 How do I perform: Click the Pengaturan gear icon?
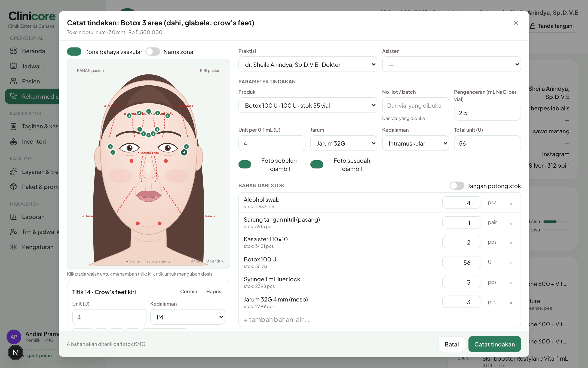point(14,247)
